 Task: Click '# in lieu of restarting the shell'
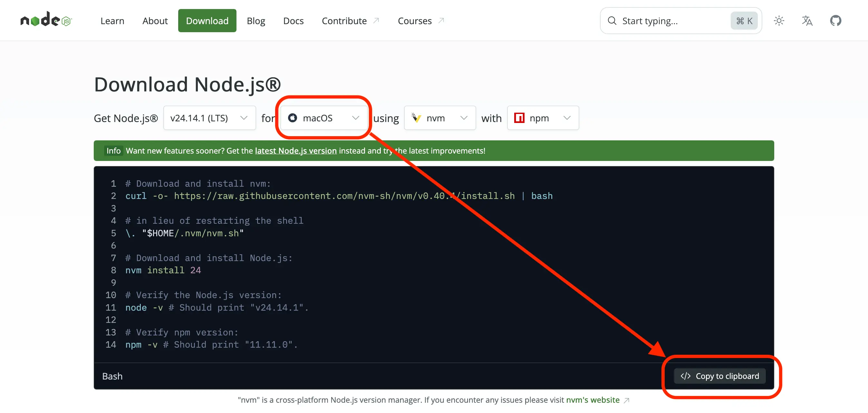[x=214, y=221]
